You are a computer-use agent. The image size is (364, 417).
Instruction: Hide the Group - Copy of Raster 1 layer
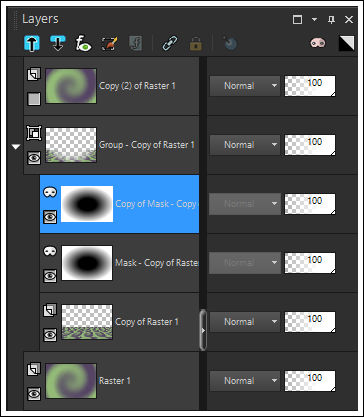click(x=34, y=158)
